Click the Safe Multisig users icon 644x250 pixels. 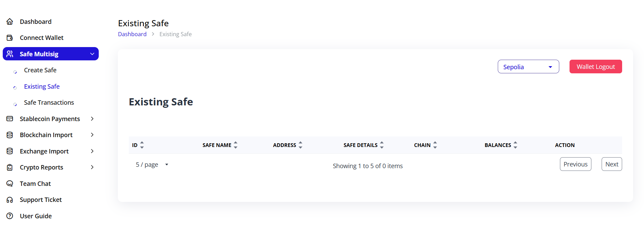coord(10,54)
